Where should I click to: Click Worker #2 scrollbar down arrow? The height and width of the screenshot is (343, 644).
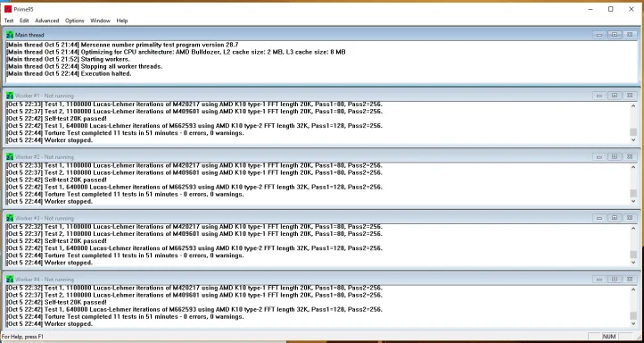point(633,201)
